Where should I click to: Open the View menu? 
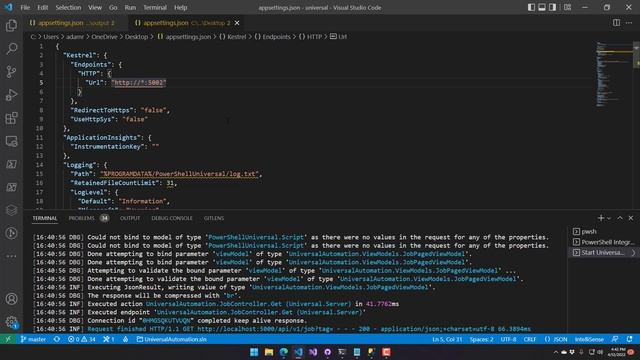click(x=95, y=7)
